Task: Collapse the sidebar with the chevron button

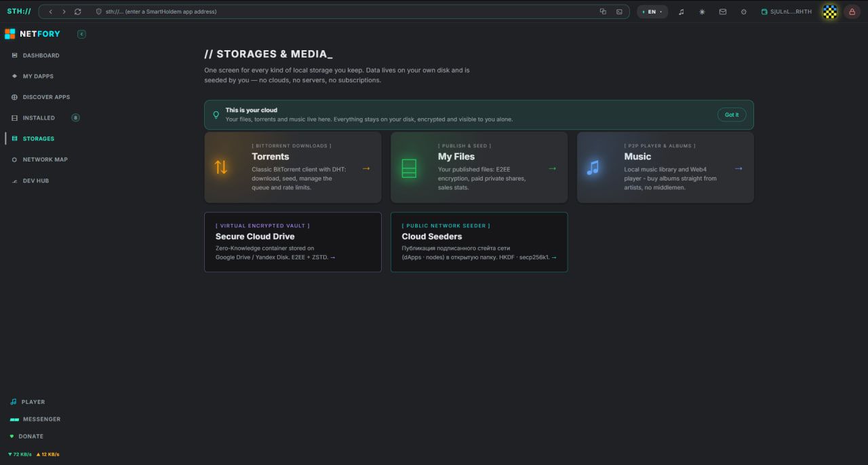Action: 82,34
